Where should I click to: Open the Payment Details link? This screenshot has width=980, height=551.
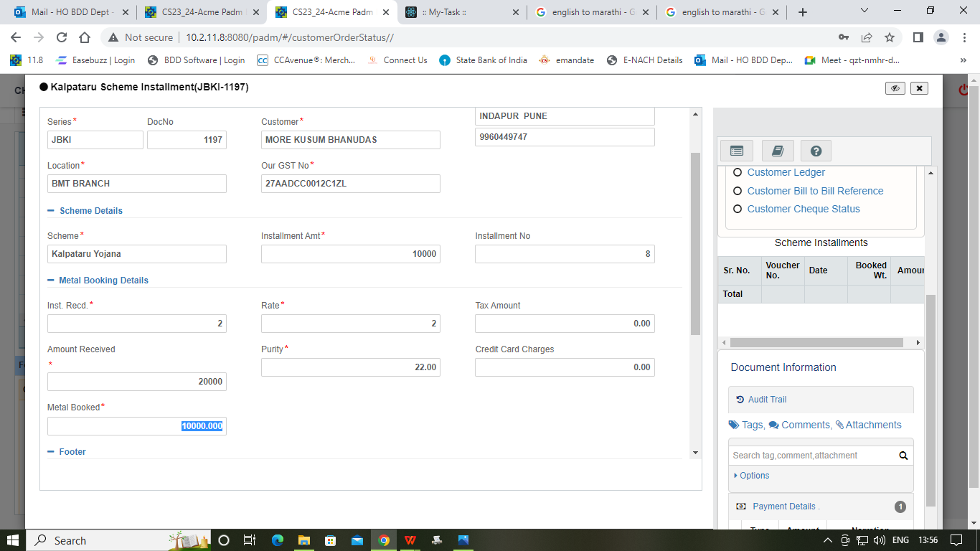[x=784, y=507]
